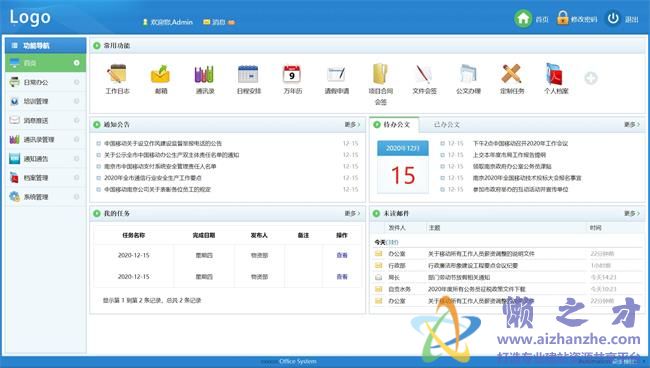Click the date card showing 15
Screen dimensions: 650x368
pos(403,167)
